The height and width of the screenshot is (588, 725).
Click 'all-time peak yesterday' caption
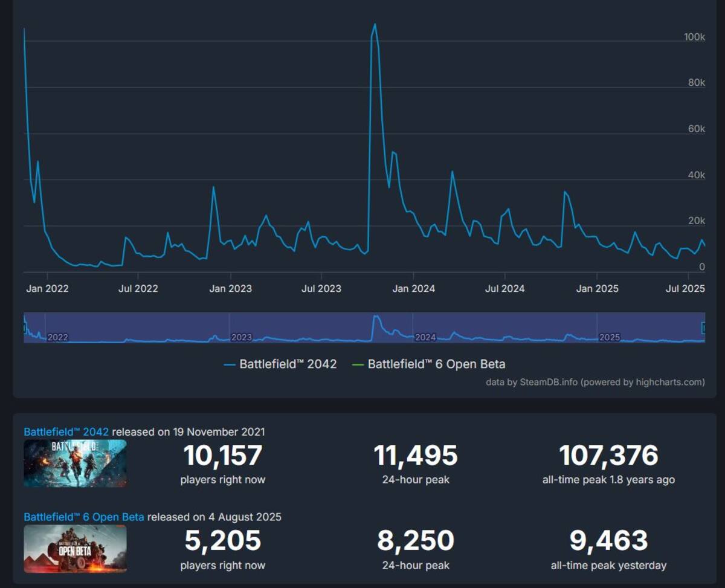(x=608, y=566)
